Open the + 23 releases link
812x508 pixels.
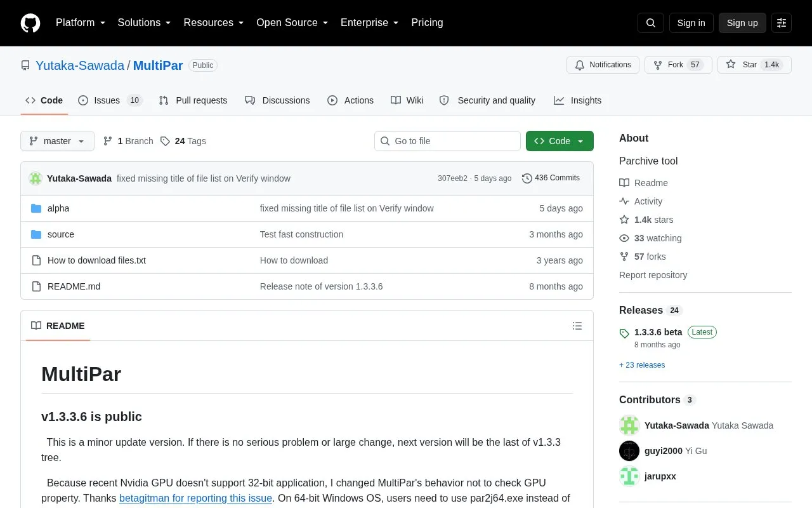click(642, 365)
